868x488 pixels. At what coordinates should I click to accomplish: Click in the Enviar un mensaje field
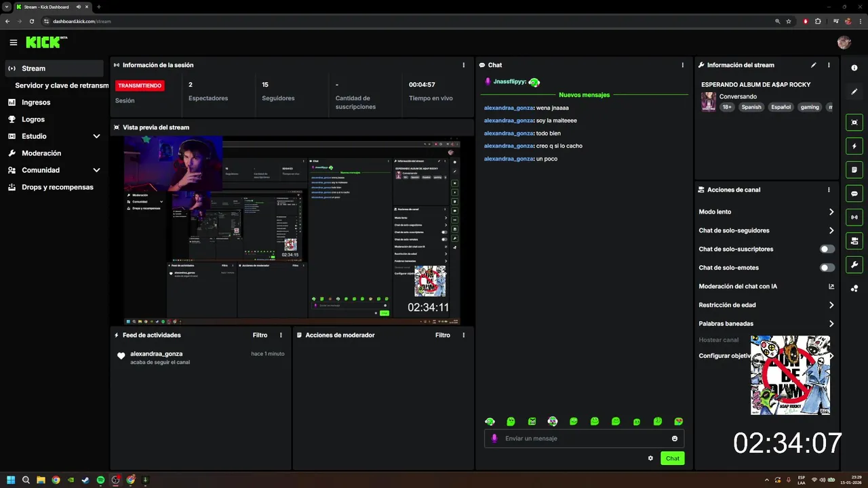(x=583, y=439)
